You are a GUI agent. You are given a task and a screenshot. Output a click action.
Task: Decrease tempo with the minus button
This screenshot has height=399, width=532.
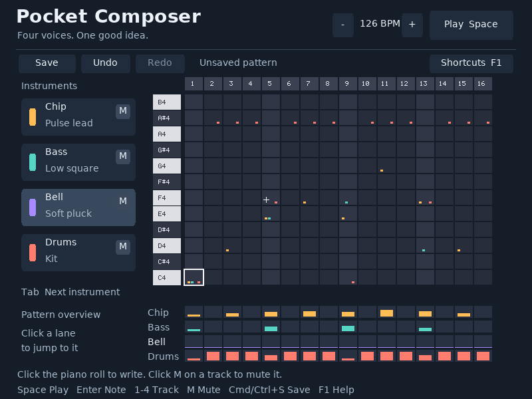(343, 25)
